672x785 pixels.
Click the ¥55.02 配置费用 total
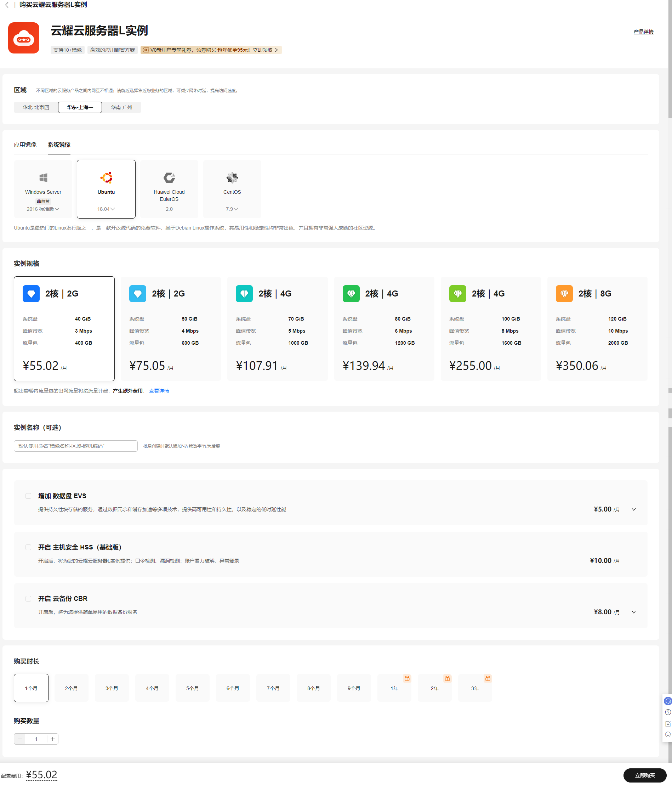pos(41,775)
